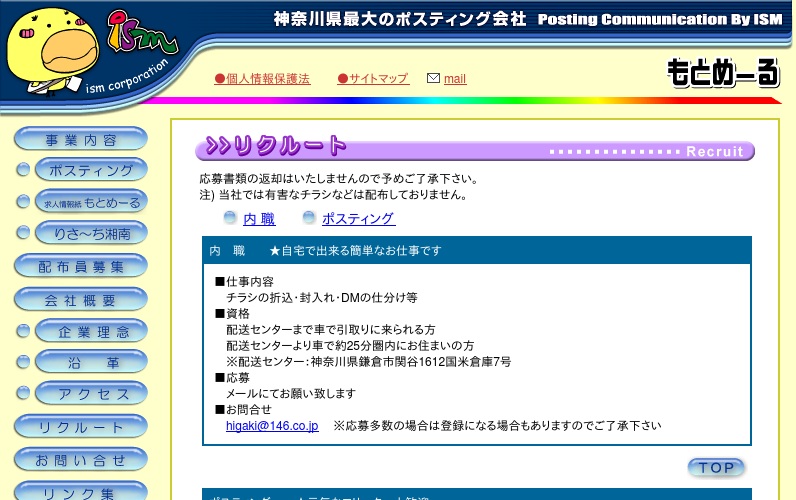Select リクルート in the sidebar menu
The height and width of the screenshot is (500, 796).
tap(81, 427)
